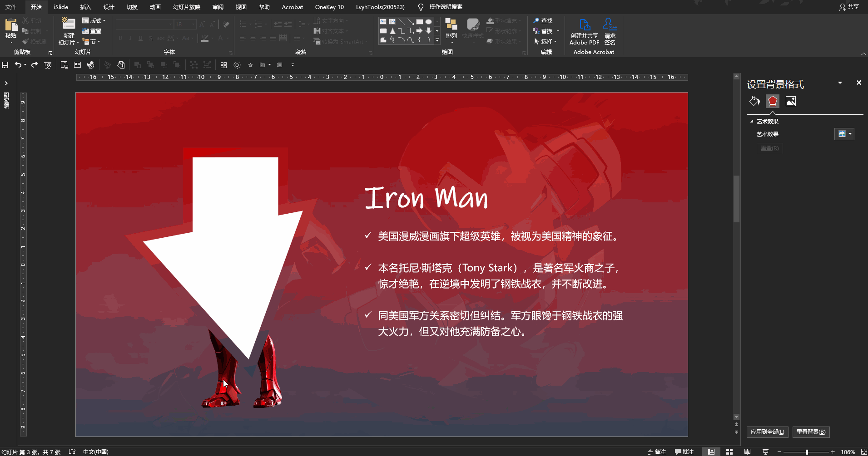868x456 pixels.
Task: Click zoom in plus button
Action: tap(833, 452)
